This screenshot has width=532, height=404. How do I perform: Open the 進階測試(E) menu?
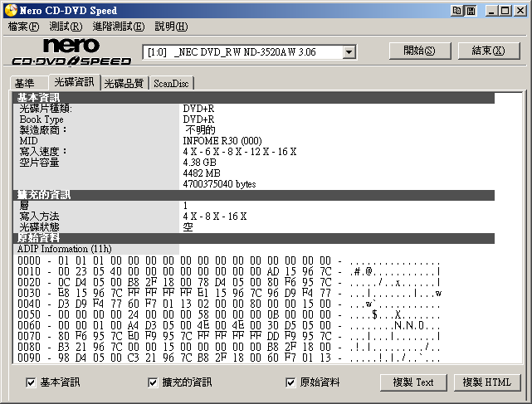click(x=119, y=27)
